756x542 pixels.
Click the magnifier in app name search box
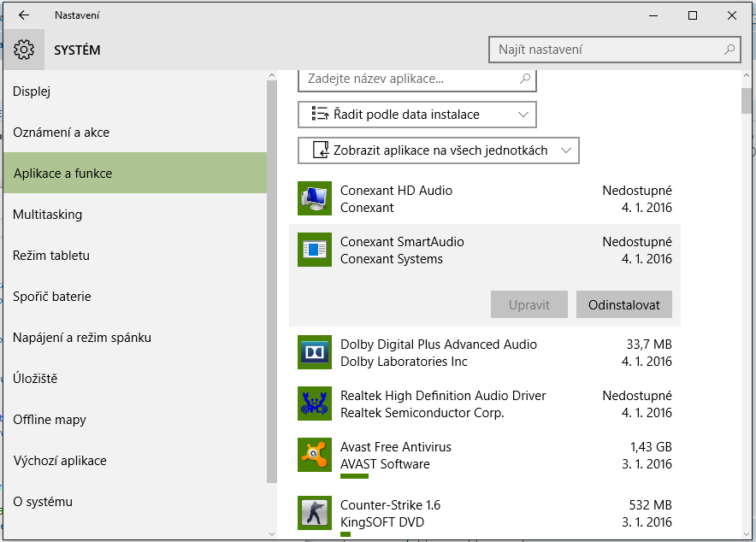click(525, 79)
